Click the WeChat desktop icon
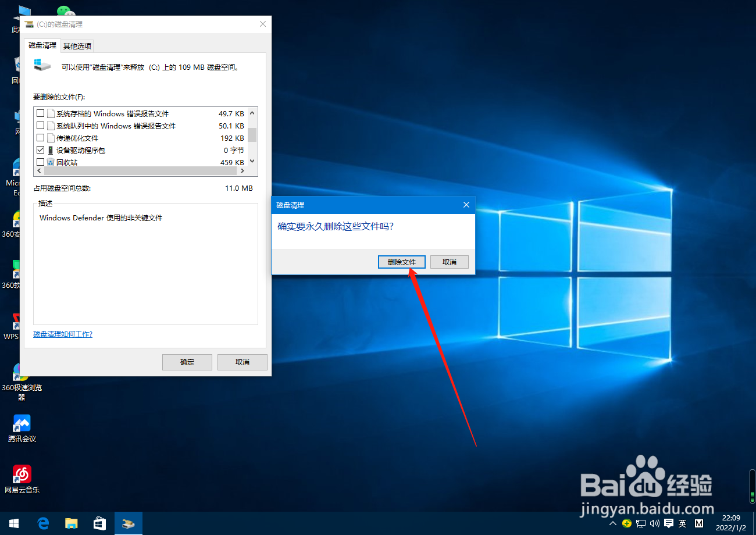756x535 pixels. (66, 12)
